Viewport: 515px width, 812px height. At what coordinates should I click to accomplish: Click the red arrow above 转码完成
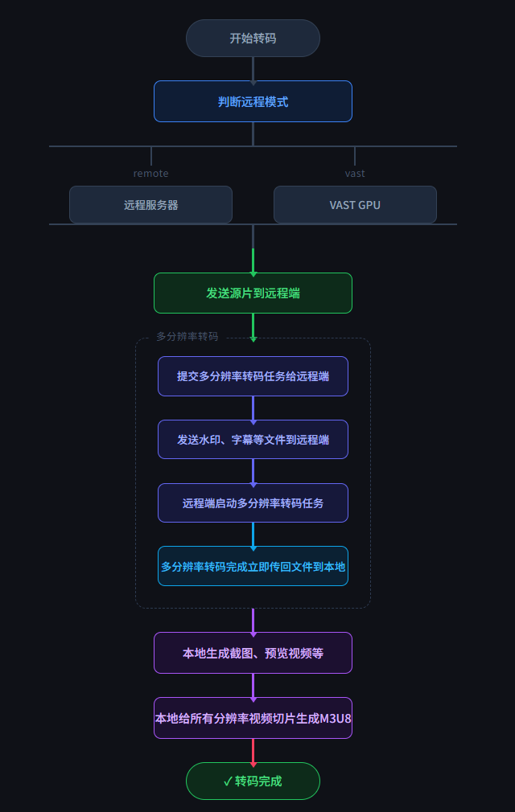pyautogui.click(x=253, y=751)
